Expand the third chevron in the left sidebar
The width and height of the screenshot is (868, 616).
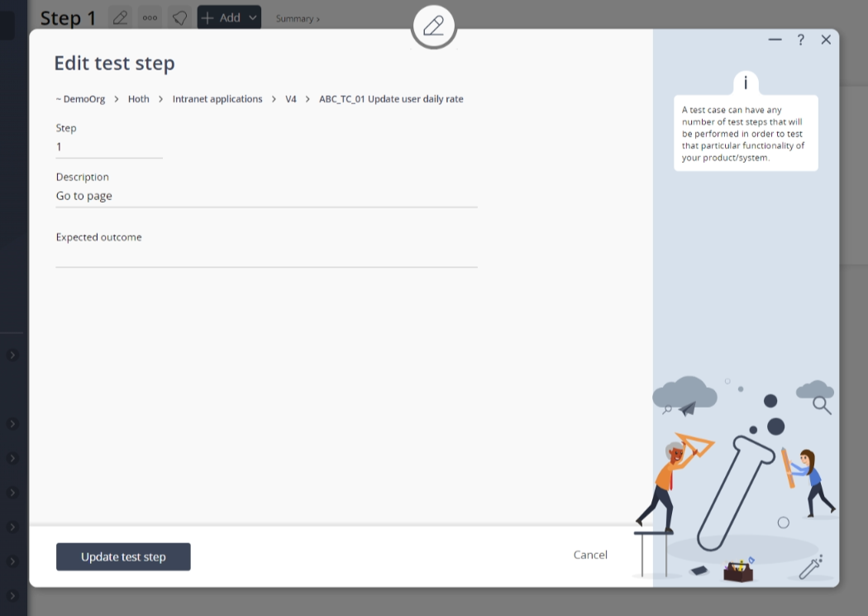[x=12, y=458]
